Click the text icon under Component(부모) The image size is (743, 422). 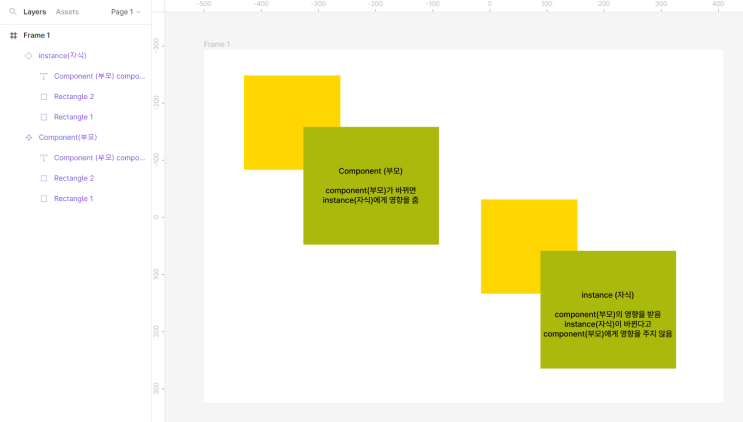(x=44, y=158)
